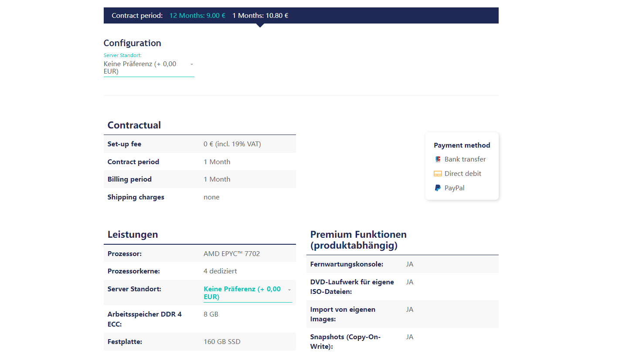Click the Contract period: label in top bar
The height and width of the screenshot is (364, 629).
point(137,16)
